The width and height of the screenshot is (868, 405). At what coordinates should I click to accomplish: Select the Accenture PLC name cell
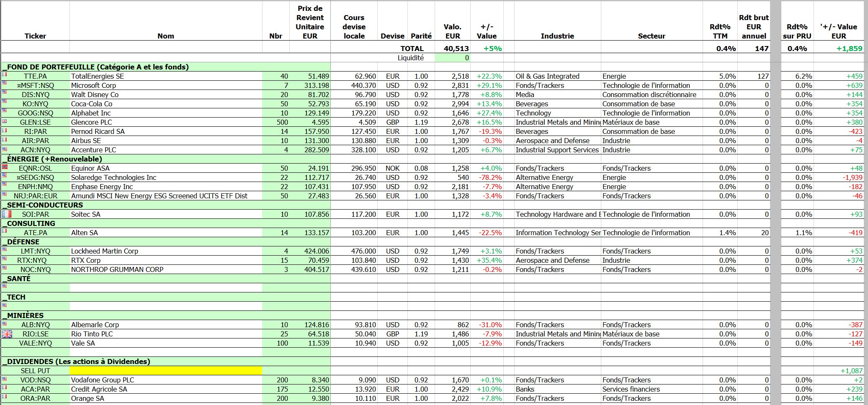[166, 150]
